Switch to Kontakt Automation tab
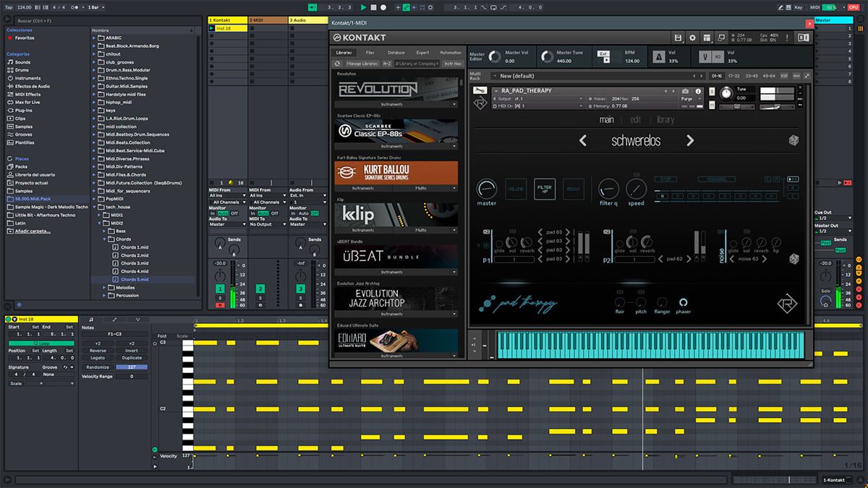This screenshot has width=868, height=488. pyautogui.click(x=450, y=53)
